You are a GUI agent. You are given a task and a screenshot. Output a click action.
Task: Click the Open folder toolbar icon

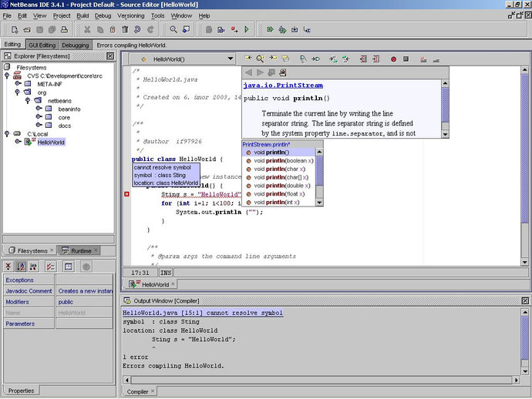click(x=27, y=30)
